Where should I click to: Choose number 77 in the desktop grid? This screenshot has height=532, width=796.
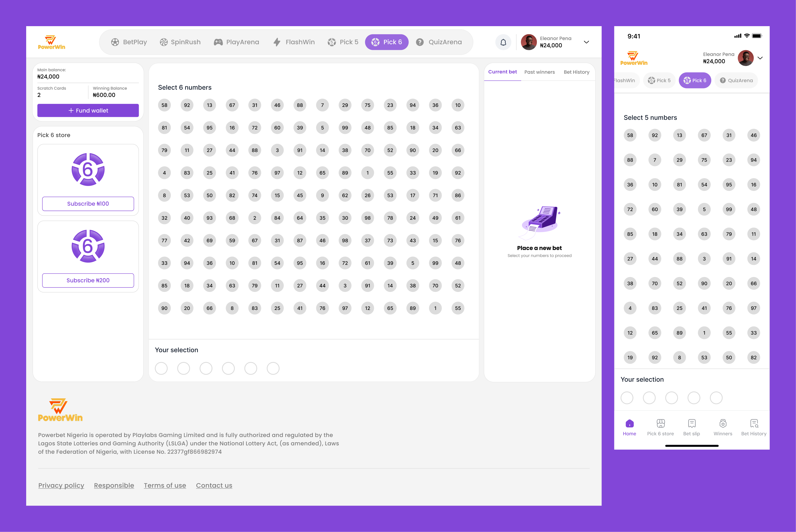[x=164, y=241]
